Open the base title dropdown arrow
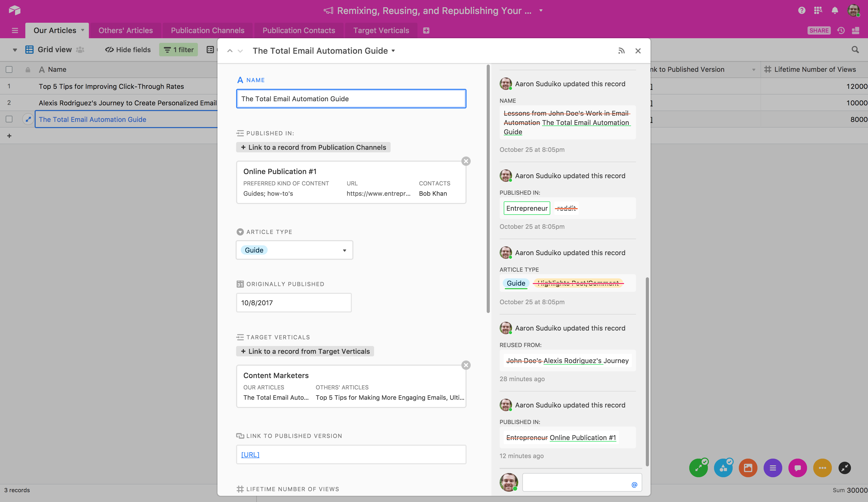The image size is (868, 502). pyautogui.click(x=541, y=10)
